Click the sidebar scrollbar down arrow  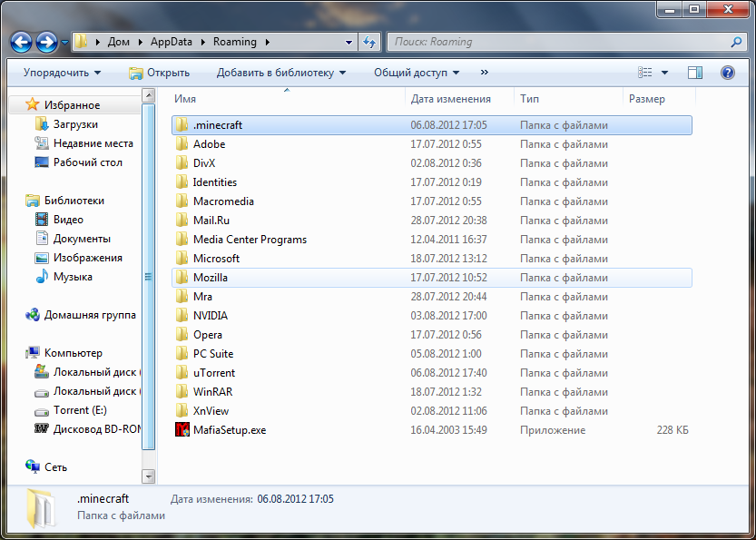[x=149, y=476]
